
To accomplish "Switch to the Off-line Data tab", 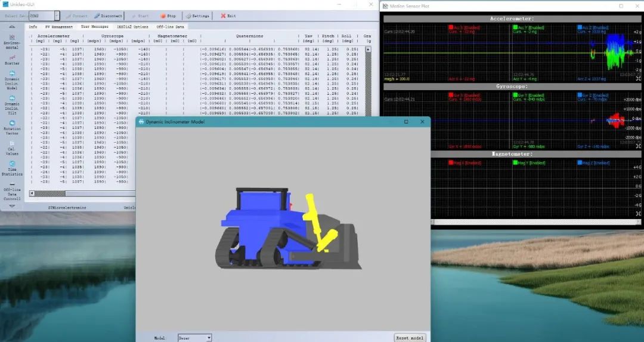I will pos(170,27).
